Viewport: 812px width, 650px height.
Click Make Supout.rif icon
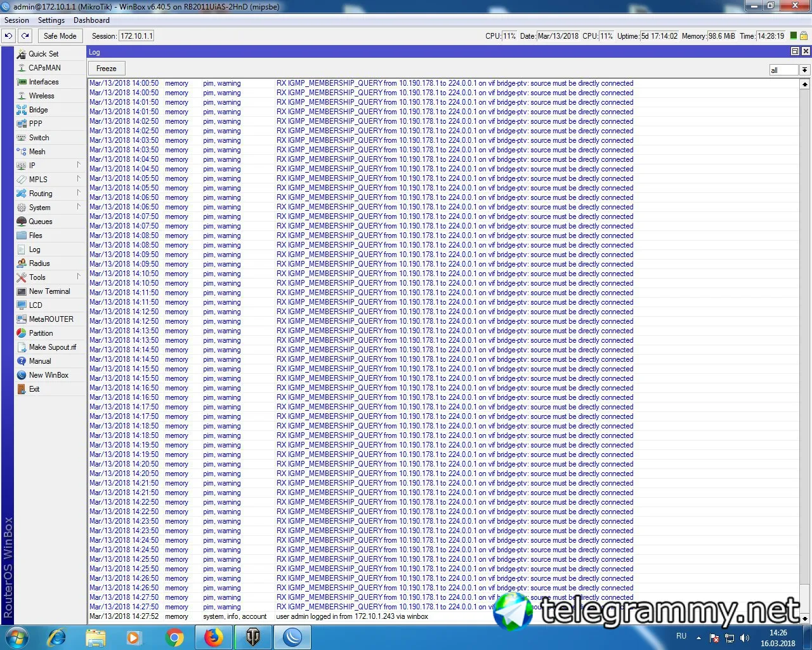tap(22, 347)
